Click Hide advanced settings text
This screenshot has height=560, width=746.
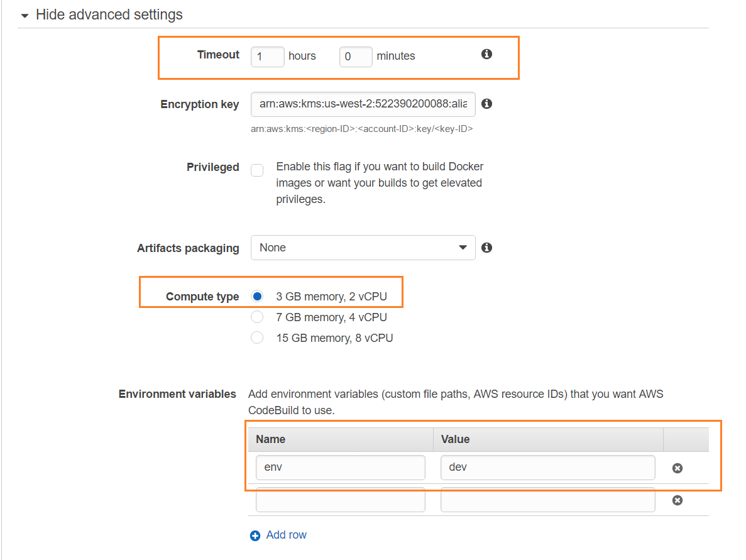[x=109, y=14]
